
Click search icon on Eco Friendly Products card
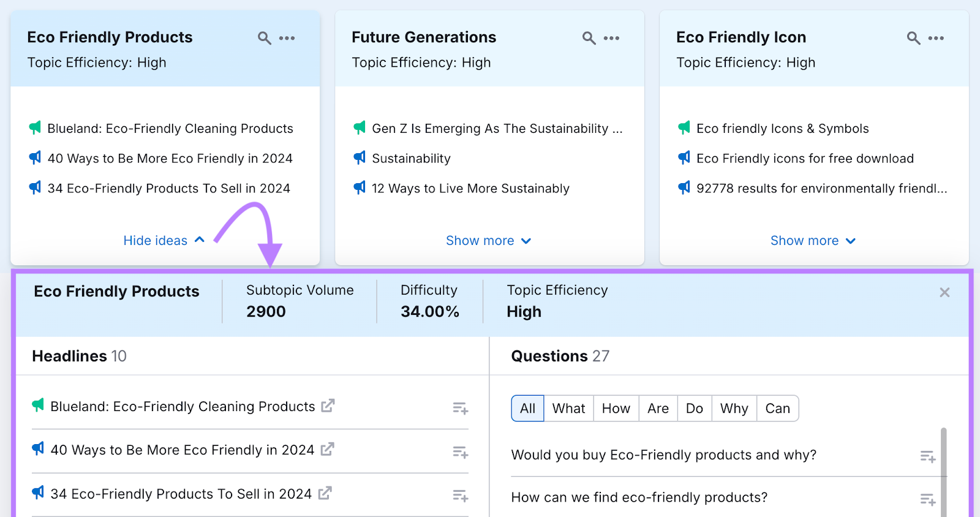[x=264, y=38]
